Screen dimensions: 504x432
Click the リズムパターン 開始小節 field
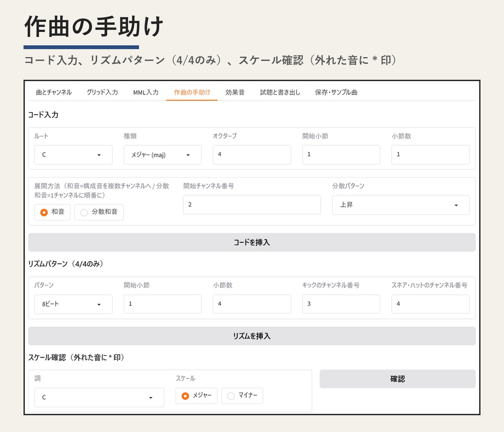pyautogui.click(x=162, y=304)
